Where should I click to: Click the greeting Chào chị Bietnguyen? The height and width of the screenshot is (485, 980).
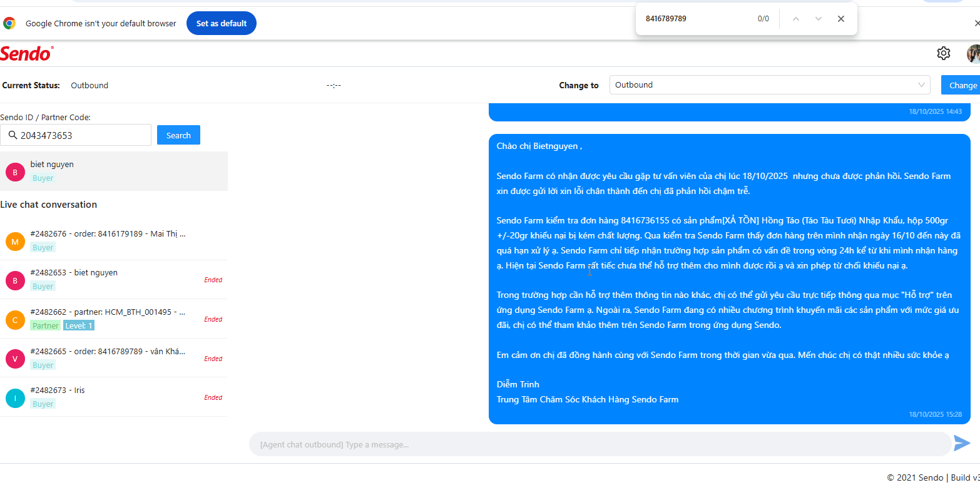tap(539, 146)
